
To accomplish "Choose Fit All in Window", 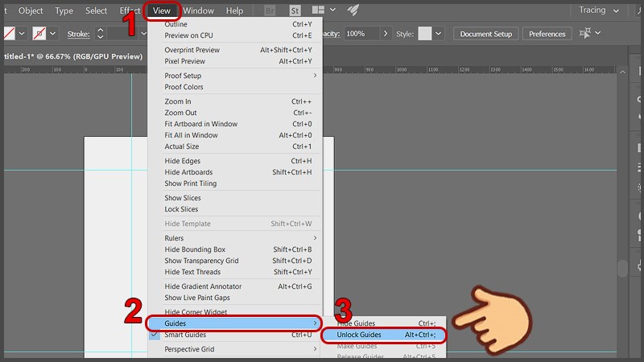I will (235, 135).
